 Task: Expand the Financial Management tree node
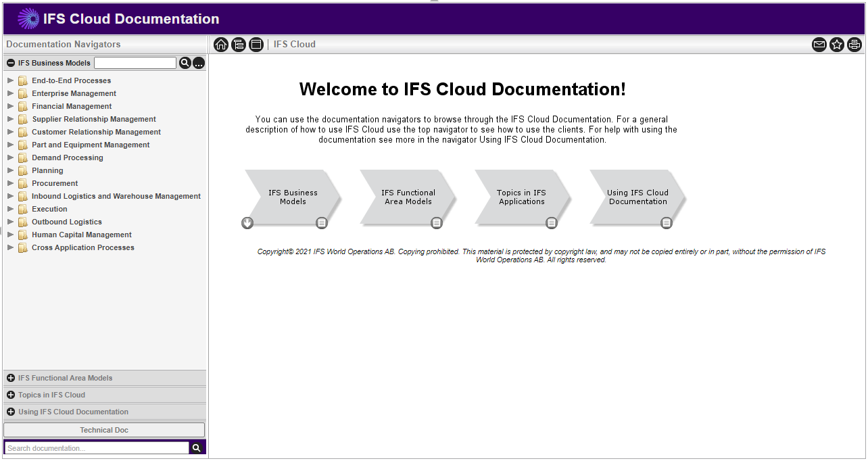click(x=10, y=106)
